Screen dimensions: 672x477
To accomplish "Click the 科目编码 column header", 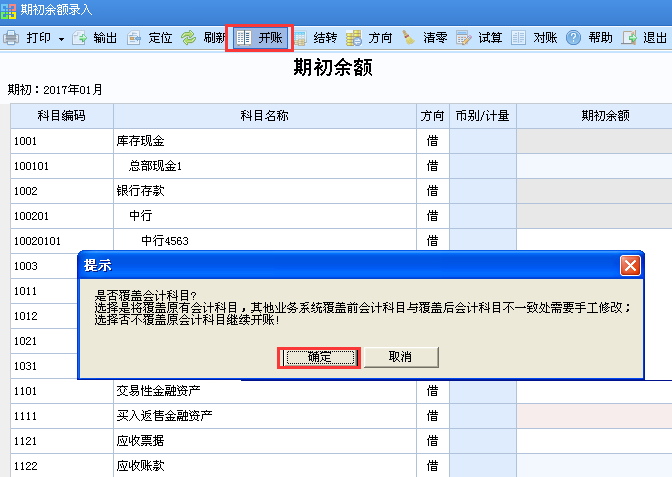I will (62, 116).
